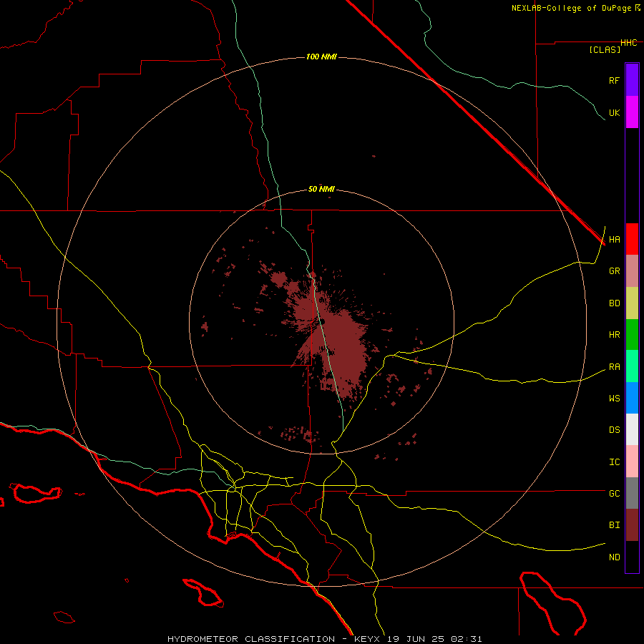This screenshot has width=644, height=644.
Task: Click the UK legend label
Action: (x=615, y=113)
